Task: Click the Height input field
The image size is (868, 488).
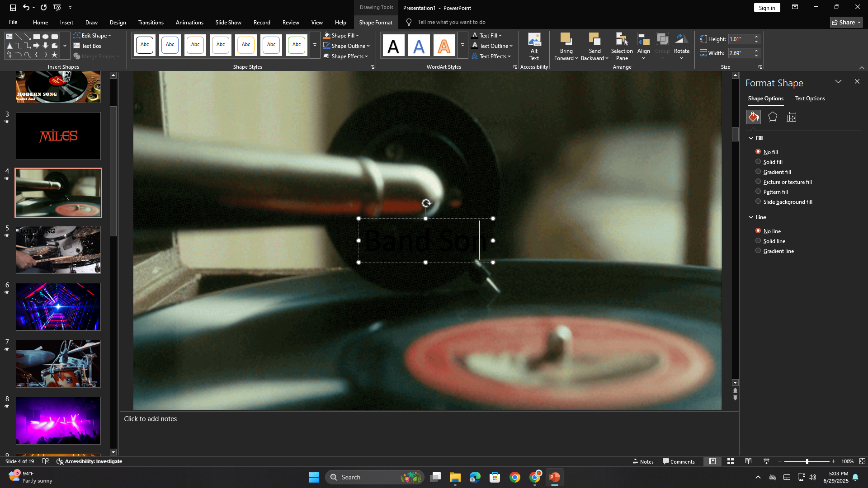Action: click(741, 39)
